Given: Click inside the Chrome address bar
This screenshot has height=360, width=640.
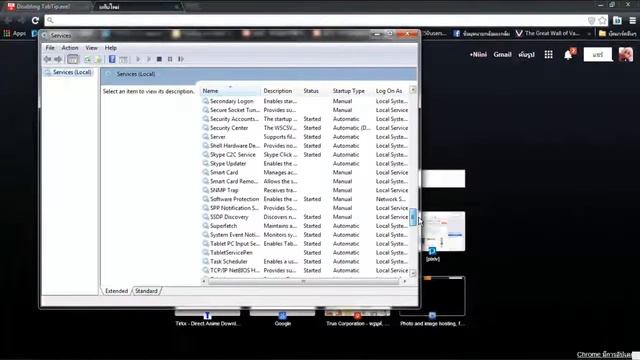Looking at the screenshot, I should point(318,20).
